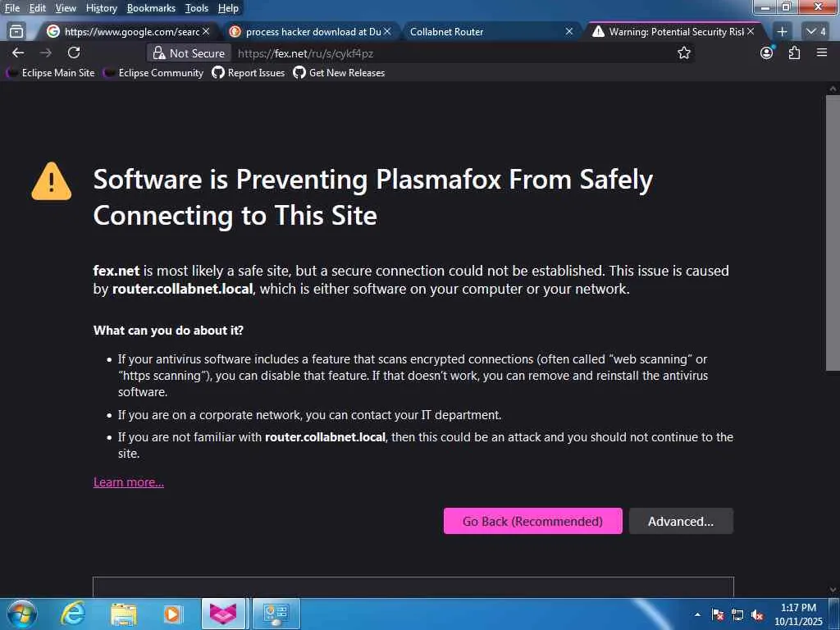Open the Windows Start orb
840x630 pixels.
pyautogui.click(x=21, y=614)
